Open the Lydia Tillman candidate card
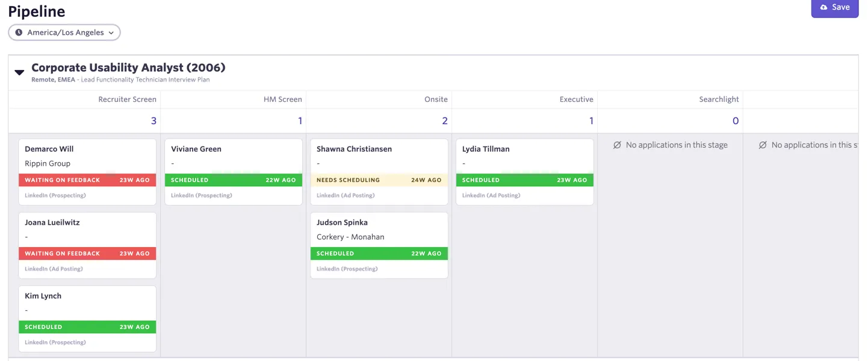This screenshot has width=868, height=361. click(x=525, y=172)
